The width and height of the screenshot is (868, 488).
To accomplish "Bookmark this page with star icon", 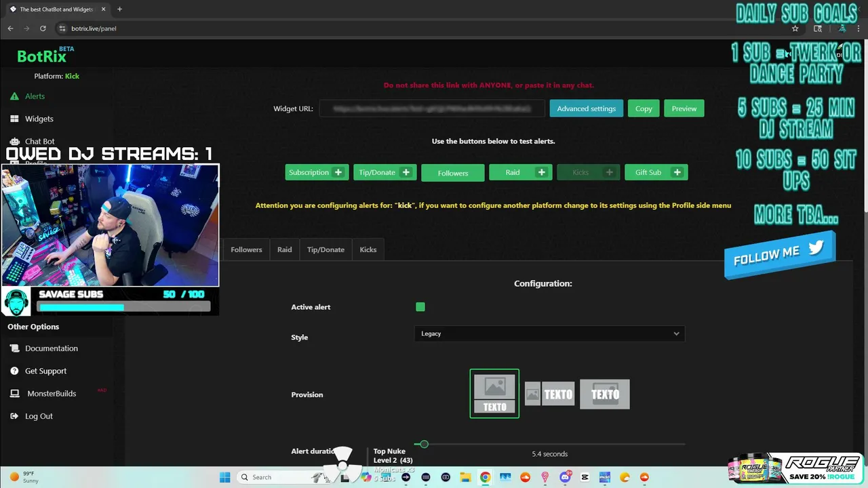I will point(795,28).
